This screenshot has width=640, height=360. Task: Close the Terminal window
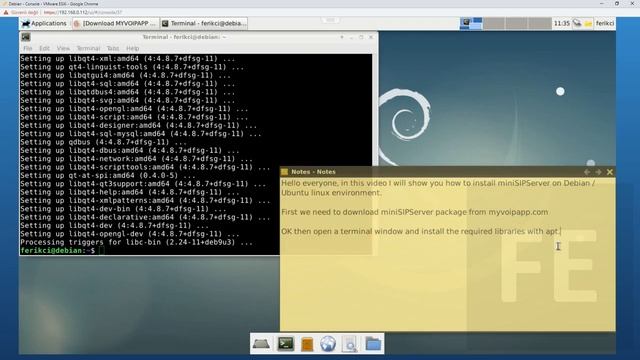click(x=371, y=37)
